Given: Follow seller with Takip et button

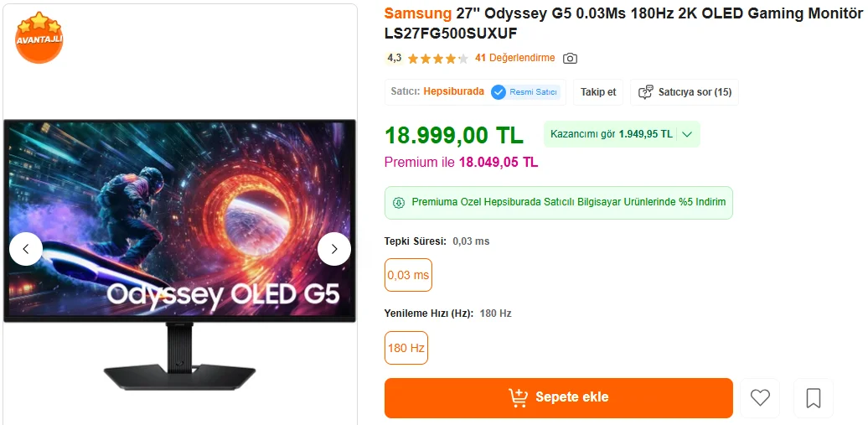Looking at the screenshot, I should [598, 92].
